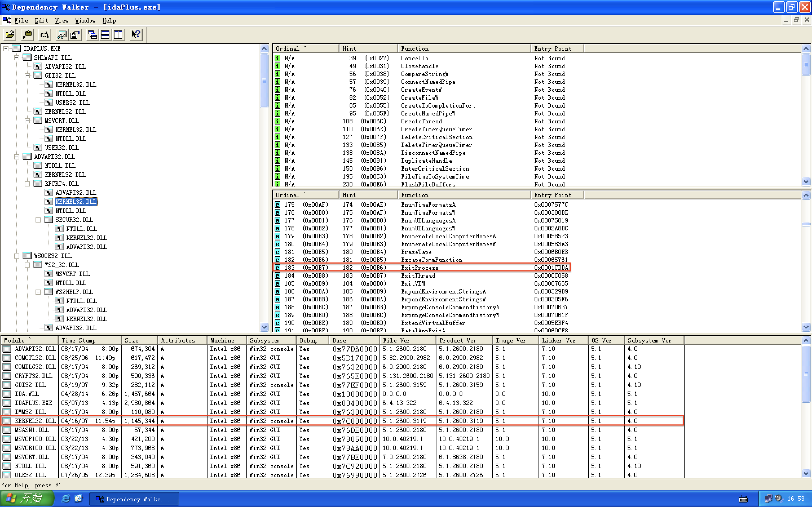Screen dimensions: 812x507
Task: Click the Tile Horizontally toolbar icon
Action: (x=105, y=35)
